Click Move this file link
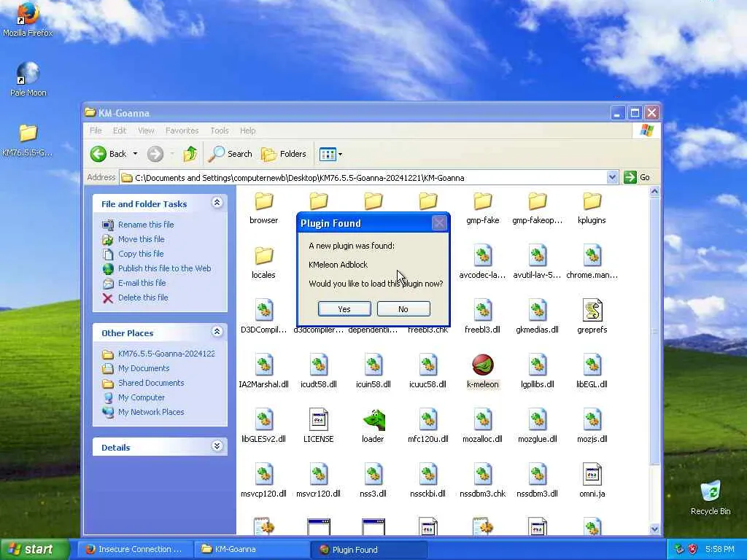The image size is (747, 560). tap(141, 239)
